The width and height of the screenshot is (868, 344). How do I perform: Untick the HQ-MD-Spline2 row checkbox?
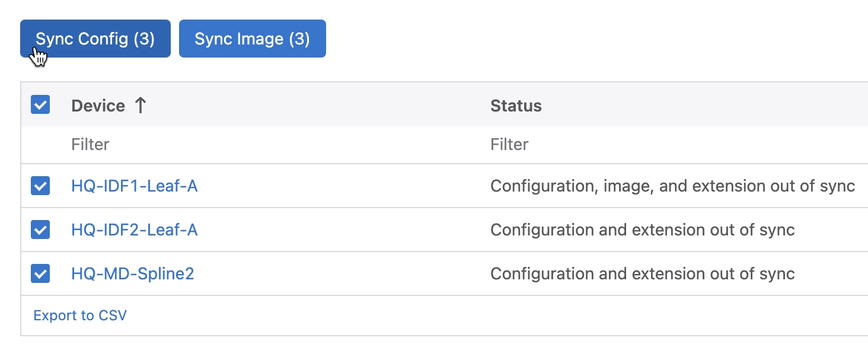pyautogui.click(x=40, y=273)
